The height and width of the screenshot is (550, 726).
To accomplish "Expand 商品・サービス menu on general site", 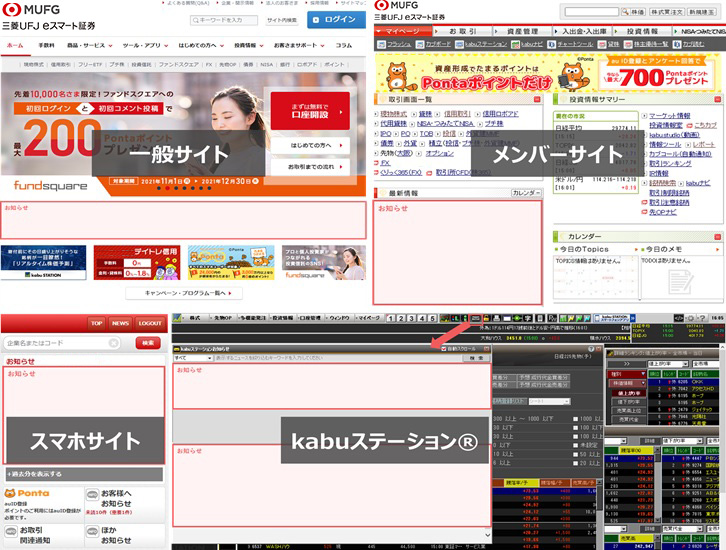I will [x=89, y=45].
